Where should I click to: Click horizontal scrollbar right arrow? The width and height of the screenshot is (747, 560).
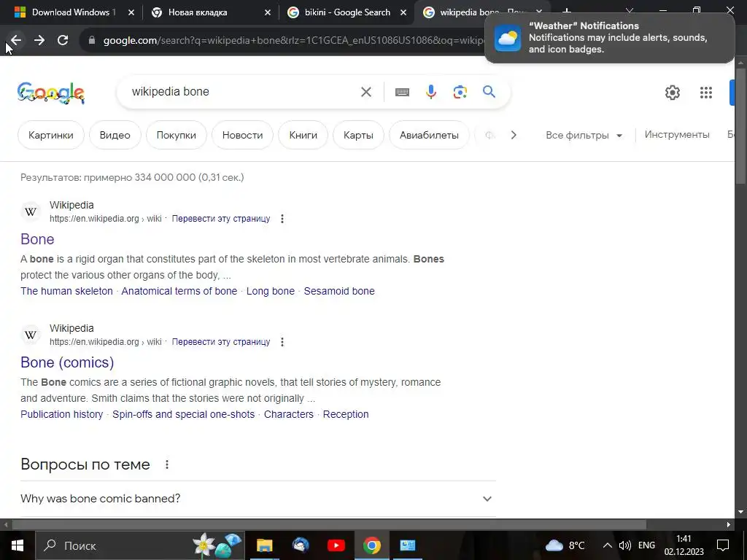tap(729, 525)
